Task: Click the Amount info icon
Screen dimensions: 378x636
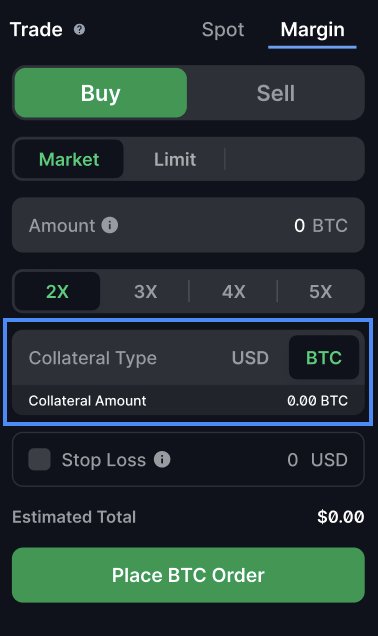Action: tap(110, 225)
